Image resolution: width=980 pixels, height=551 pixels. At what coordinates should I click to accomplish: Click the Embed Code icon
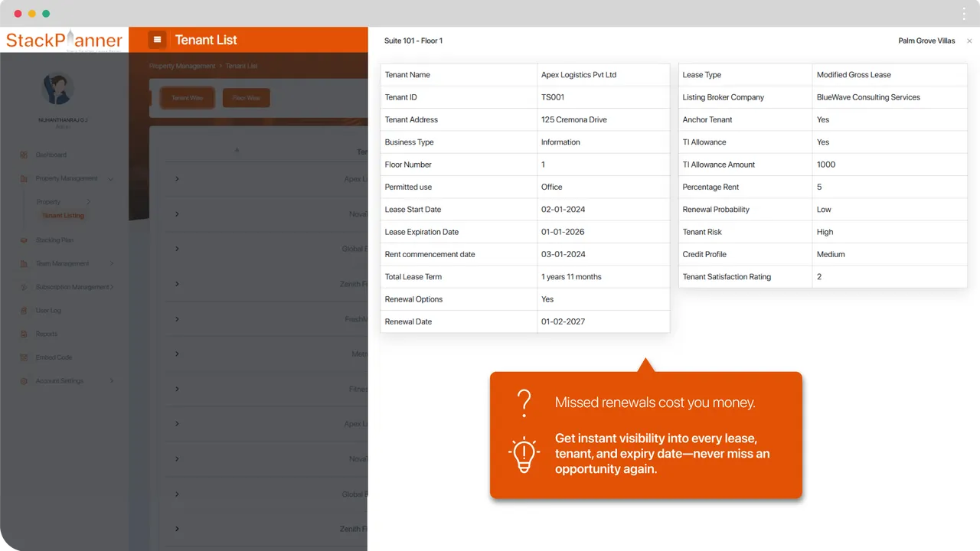[25, 357]
